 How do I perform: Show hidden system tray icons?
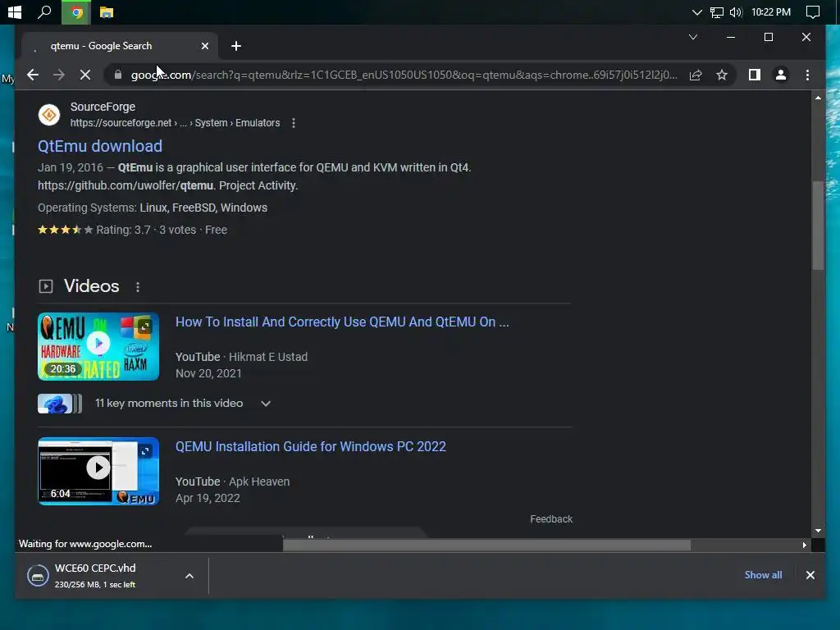click(x=696, y=11)
